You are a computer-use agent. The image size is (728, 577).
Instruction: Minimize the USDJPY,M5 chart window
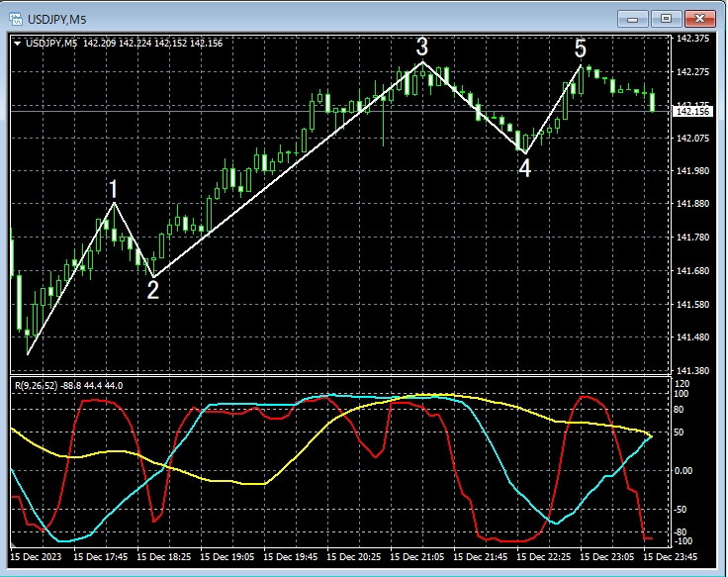coord(634,18)
